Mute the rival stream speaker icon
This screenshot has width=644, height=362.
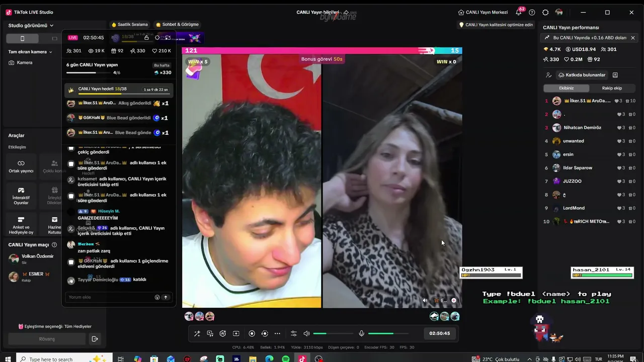pos(425,300)
